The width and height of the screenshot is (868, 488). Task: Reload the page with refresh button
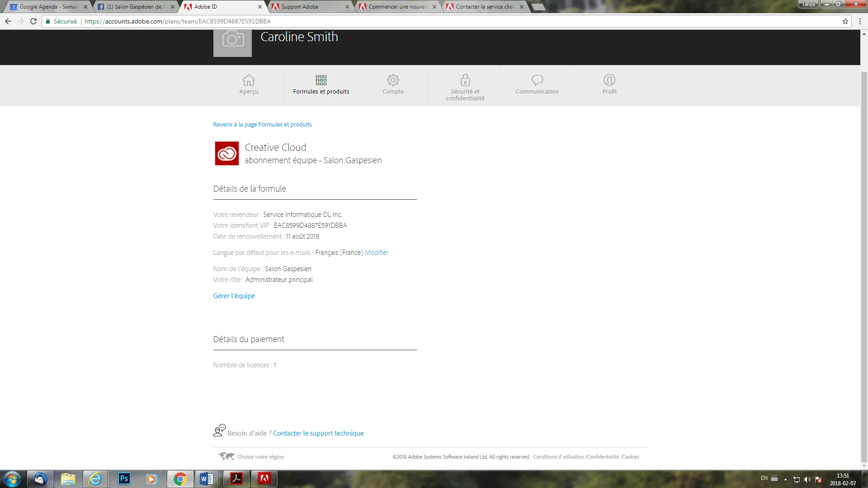(33, 21)
